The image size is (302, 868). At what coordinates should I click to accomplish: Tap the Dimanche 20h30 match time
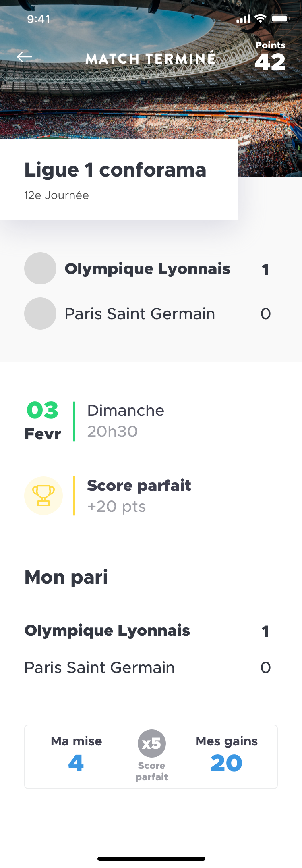[126, 421]
